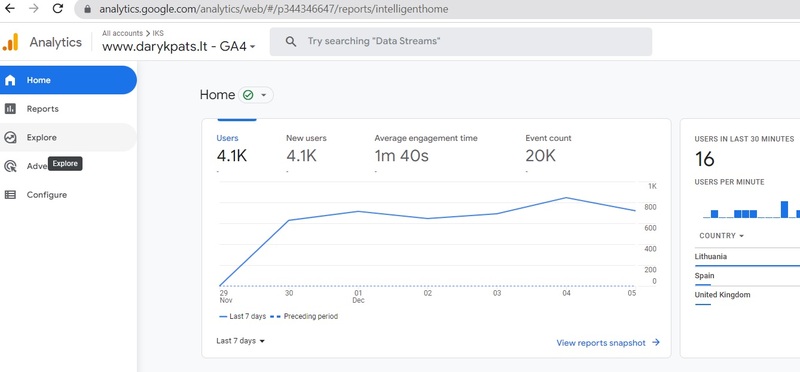Image resolution: width=800 pixels, height=372 pixels.
Task: Select Explore in the left navigation
Action: (x=68, y=137)
